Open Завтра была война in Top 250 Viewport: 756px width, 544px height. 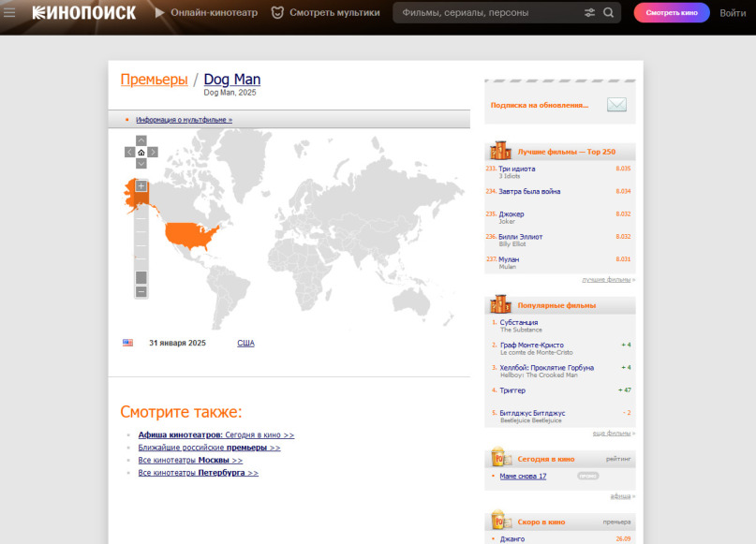529,191
